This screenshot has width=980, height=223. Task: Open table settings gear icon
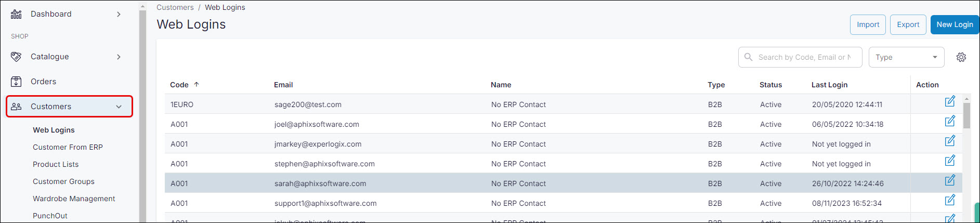point(961,57)
